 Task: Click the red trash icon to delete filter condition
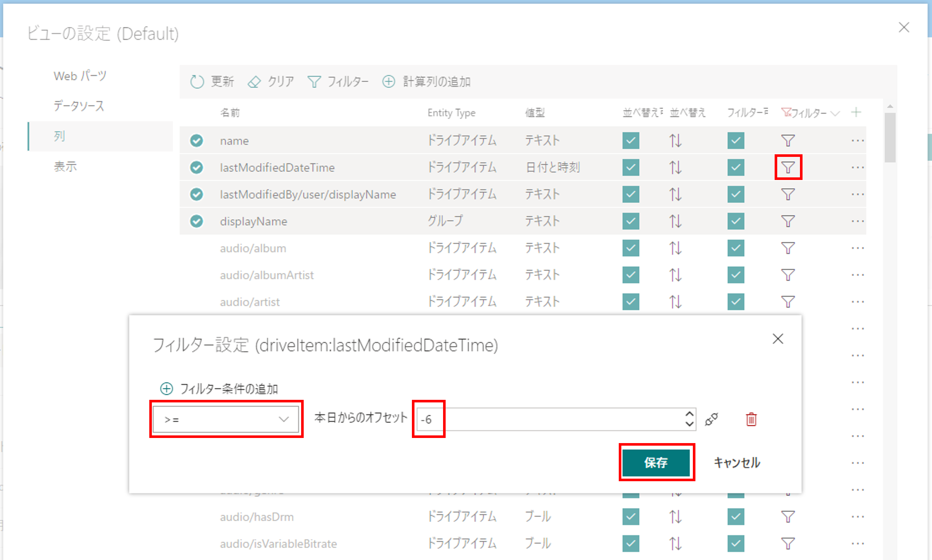(x=751, y=419)
